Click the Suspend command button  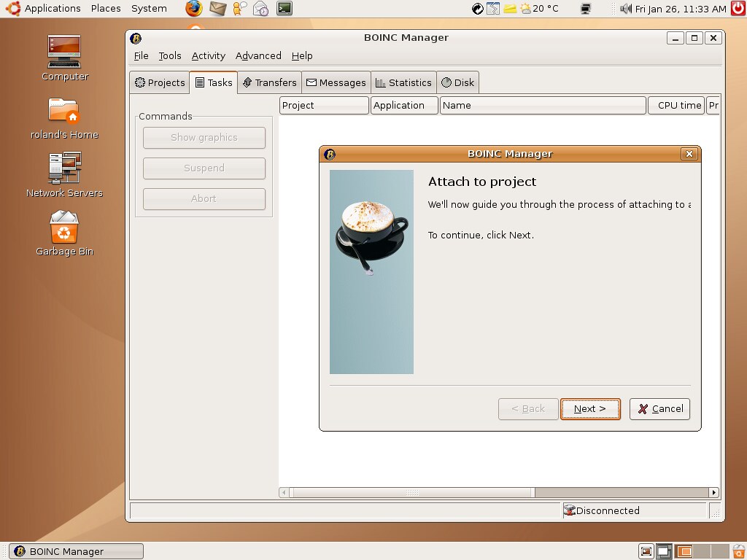(204, 168)
